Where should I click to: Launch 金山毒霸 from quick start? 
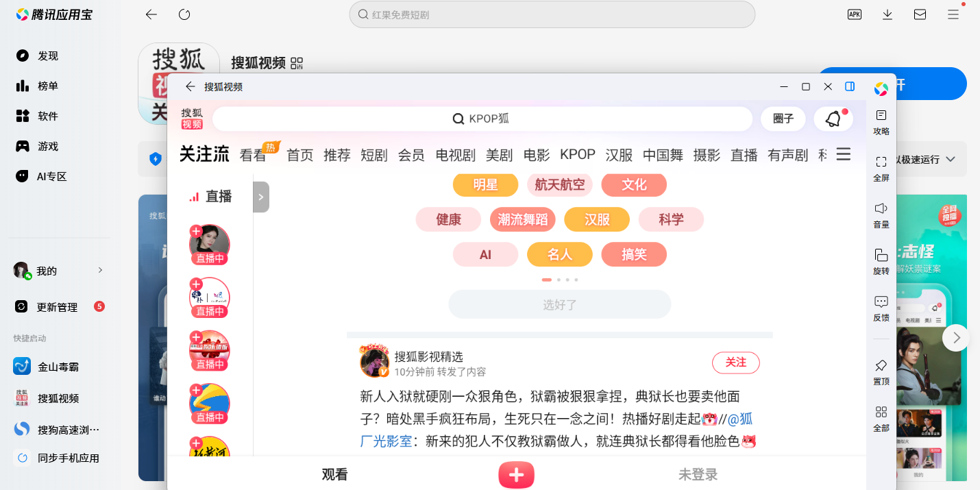(x=47, y=367)
